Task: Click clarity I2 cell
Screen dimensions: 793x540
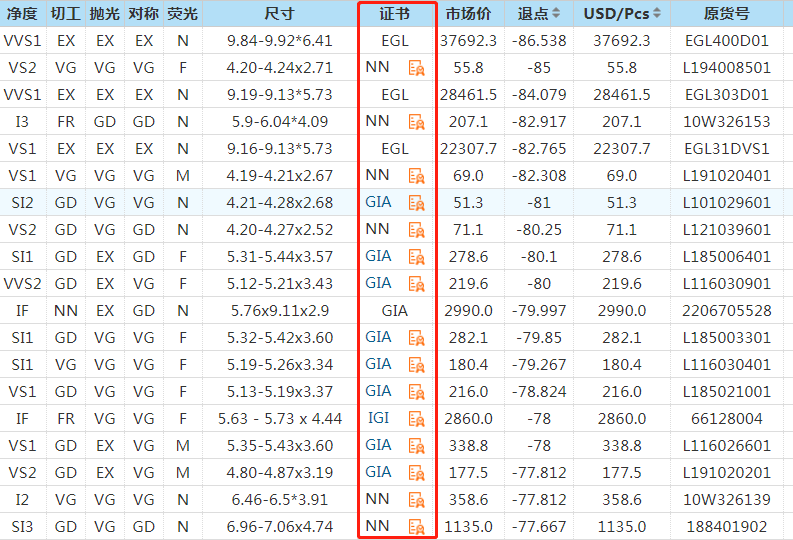Action: pos(22,500)
